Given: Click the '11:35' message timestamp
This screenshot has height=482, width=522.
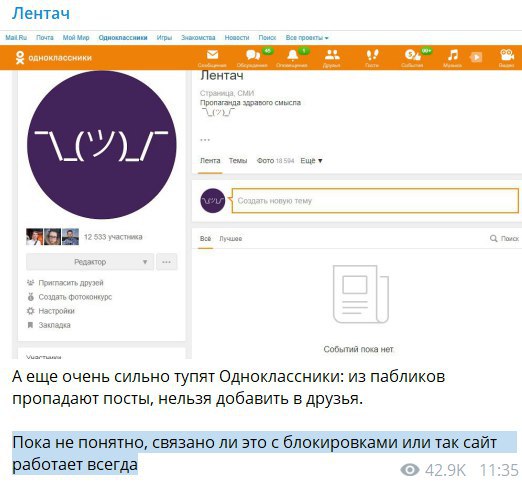Looking at the screenshot, I should pyautogui.click(x=499, y=470).
